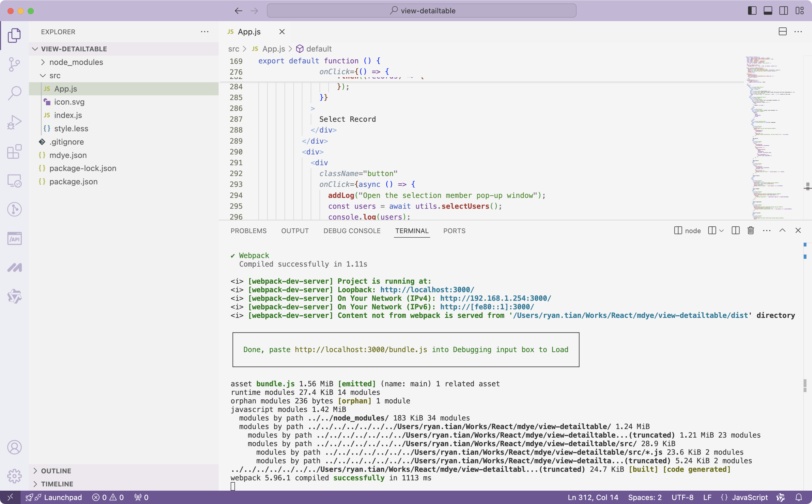Open terminal panel more actions ellipsis
Viewport: 812px width, 504px height.
point(767,230)
